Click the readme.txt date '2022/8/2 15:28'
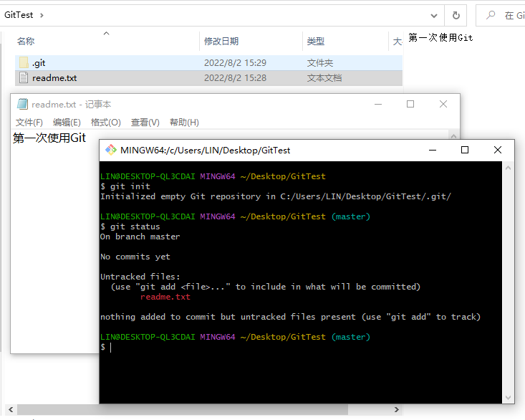This screenshot has width=525, height=420. (235, 77)
